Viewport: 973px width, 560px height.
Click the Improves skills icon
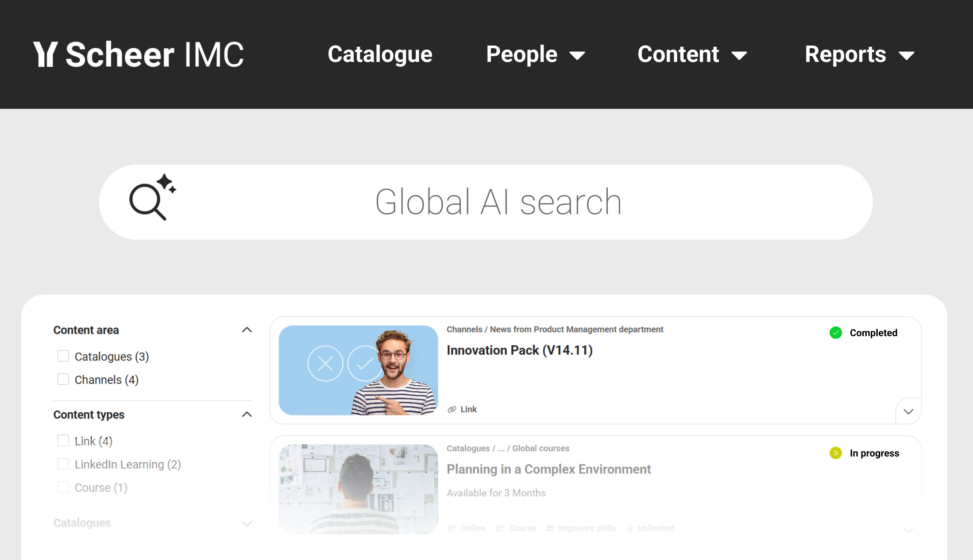click(551, 529)
